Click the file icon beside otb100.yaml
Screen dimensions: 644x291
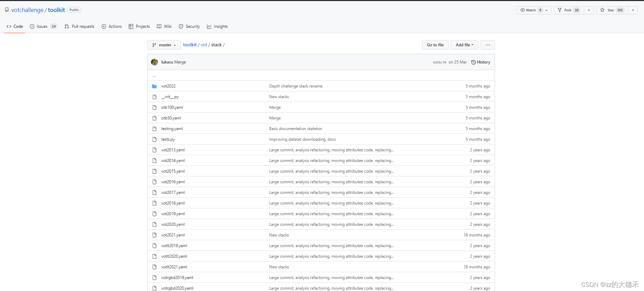(154, 107)
